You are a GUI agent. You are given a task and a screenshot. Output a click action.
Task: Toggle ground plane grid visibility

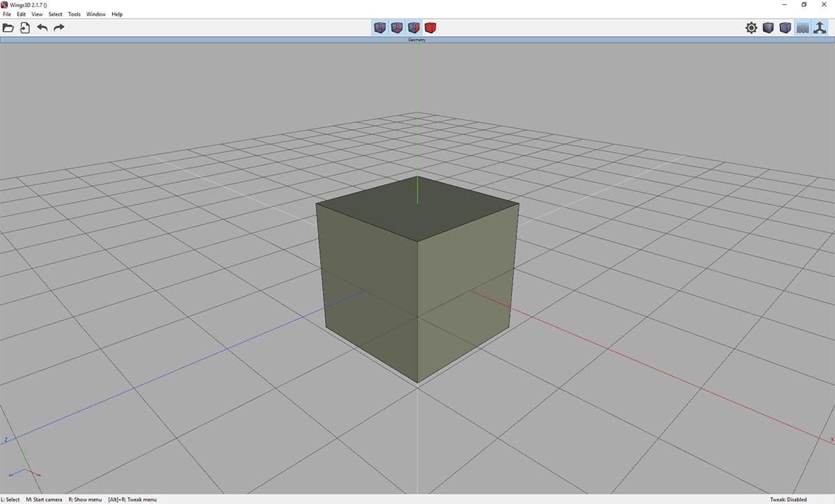tap(802, 28)
